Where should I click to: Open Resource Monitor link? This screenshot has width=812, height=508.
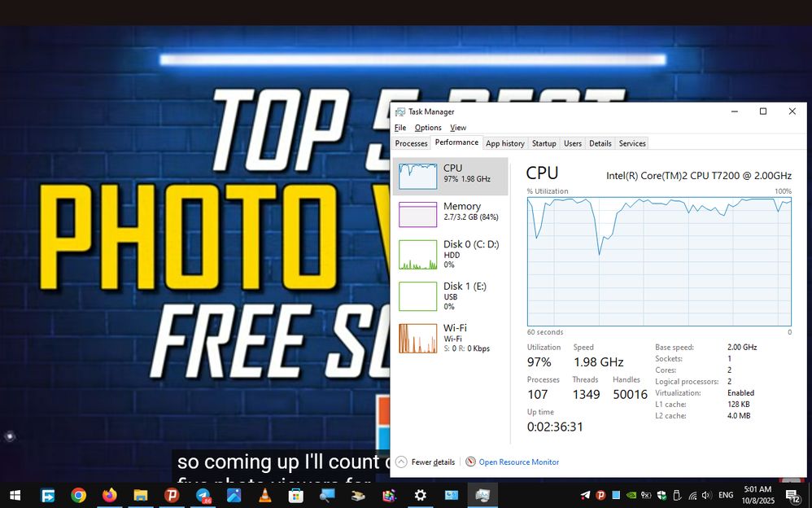[518, 462]
